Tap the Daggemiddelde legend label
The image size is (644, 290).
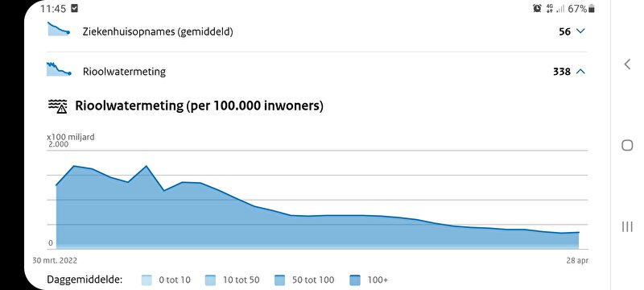[85, 280]
